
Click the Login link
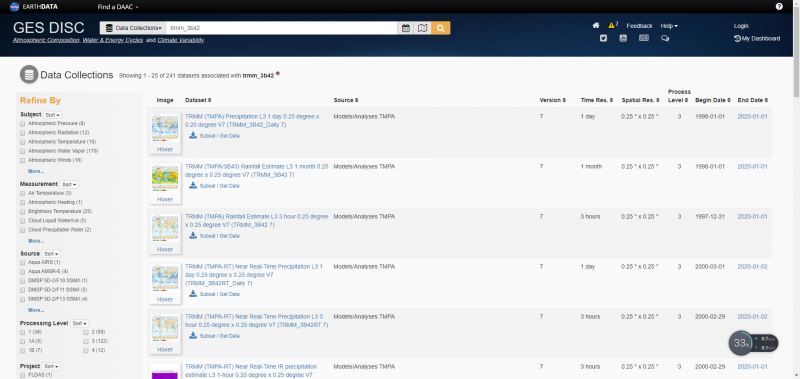(741, 26)
